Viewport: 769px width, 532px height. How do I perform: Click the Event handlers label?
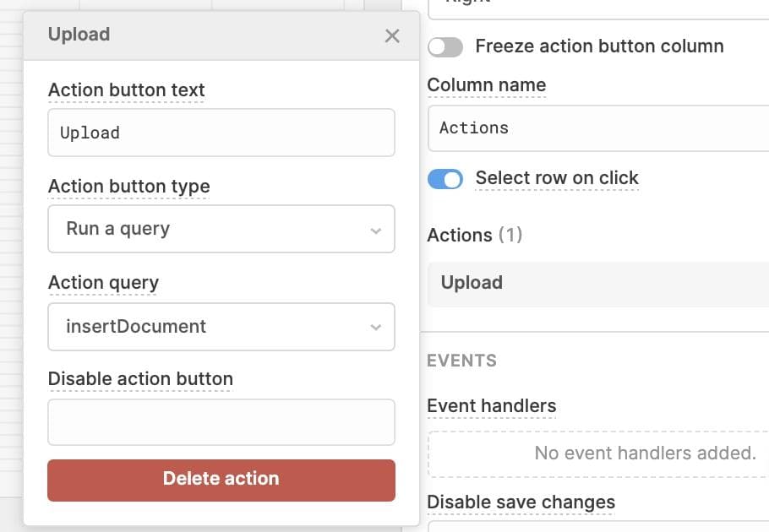pos(492,406)
